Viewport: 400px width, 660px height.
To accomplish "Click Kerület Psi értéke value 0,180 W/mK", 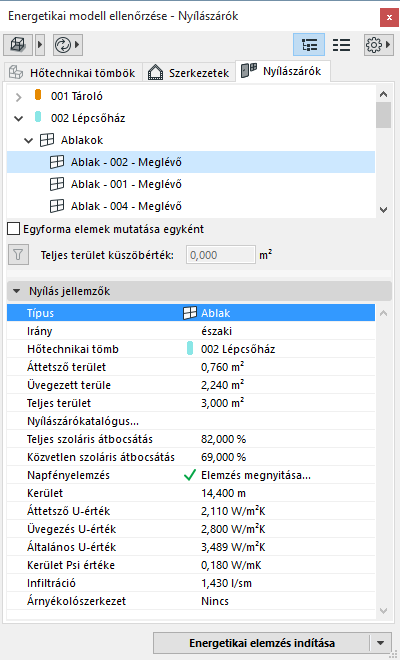I will (231, 565).
